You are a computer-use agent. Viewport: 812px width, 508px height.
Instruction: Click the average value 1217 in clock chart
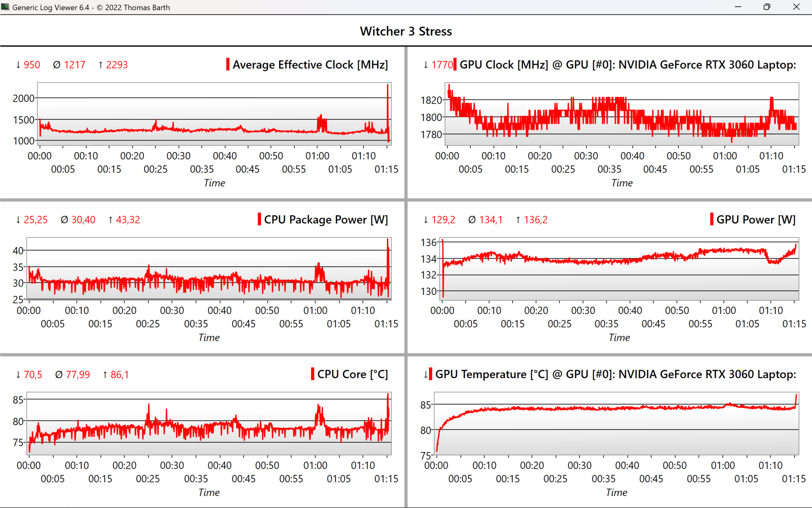[74, 65]
